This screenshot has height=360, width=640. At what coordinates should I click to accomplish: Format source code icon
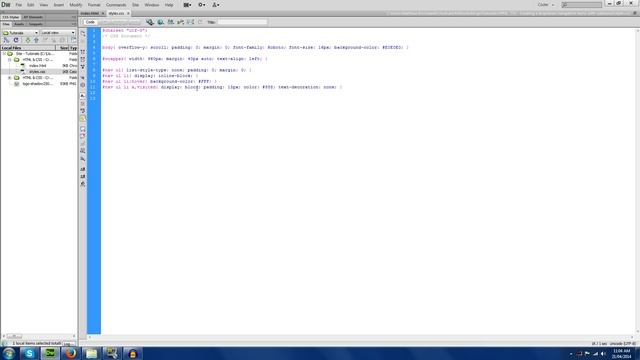(x=83, y=184)
